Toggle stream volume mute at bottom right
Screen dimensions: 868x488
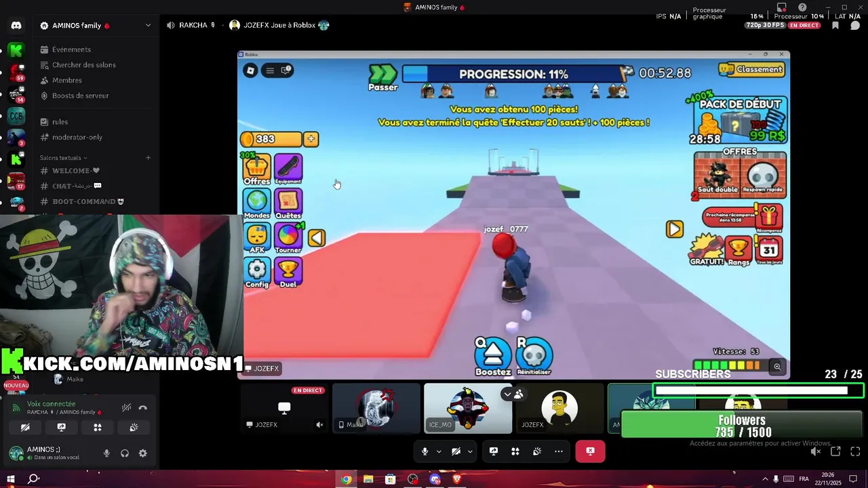click(x=816, y=451)
